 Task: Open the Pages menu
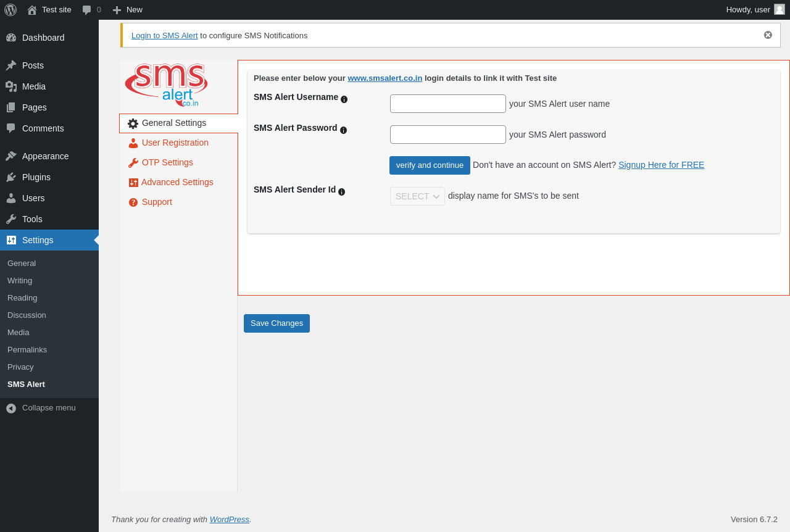point(49,107)
